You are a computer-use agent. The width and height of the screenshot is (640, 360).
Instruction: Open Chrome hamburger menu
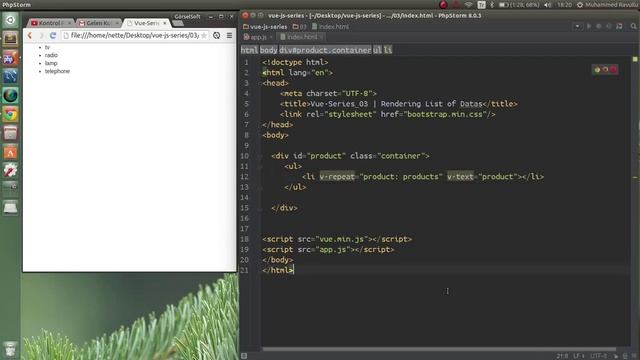pos(229,36)
